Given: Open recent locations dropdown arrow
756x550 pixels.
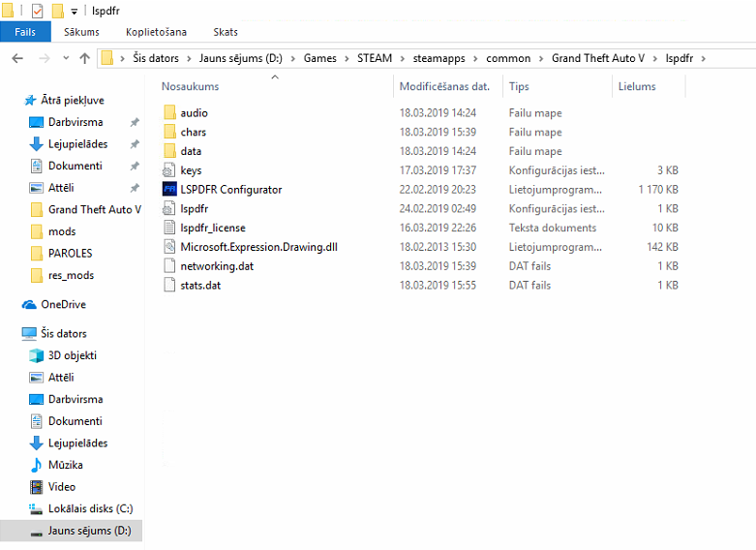Looking at the screenshot, I should point(66,58).
